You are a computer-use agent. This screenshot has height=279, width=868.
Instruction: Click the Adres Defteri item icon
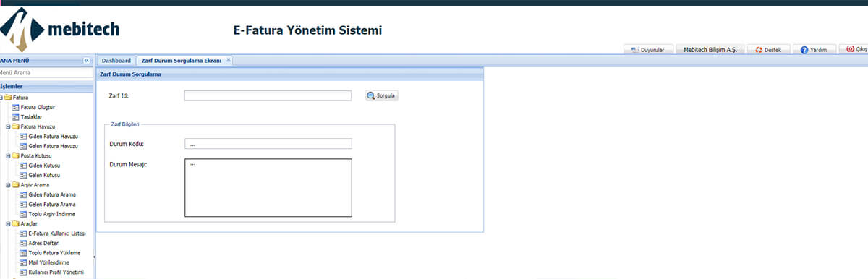click(x=23, y=244)
